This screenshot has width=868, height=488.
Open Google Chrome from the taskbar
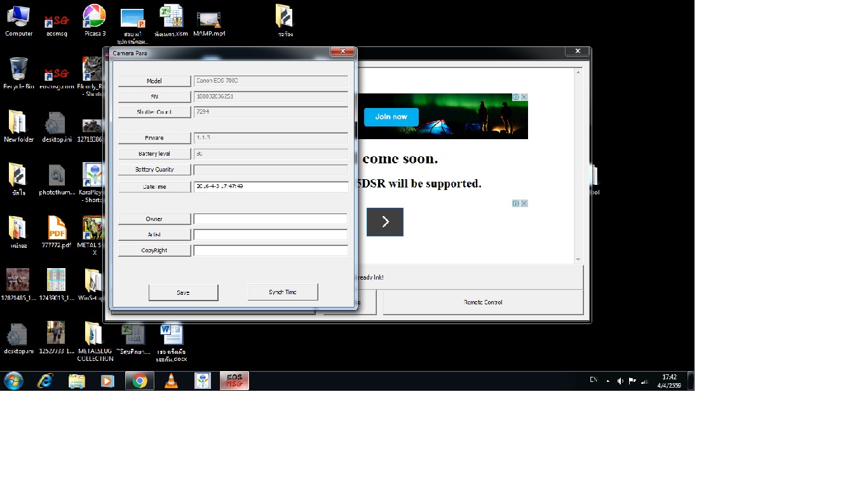(139, 381)
